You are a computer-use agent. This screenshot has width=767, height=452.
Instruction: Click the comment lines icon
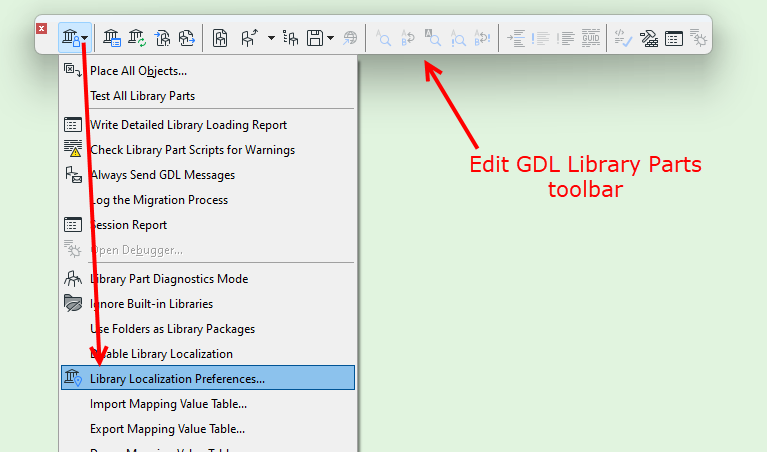541,38
